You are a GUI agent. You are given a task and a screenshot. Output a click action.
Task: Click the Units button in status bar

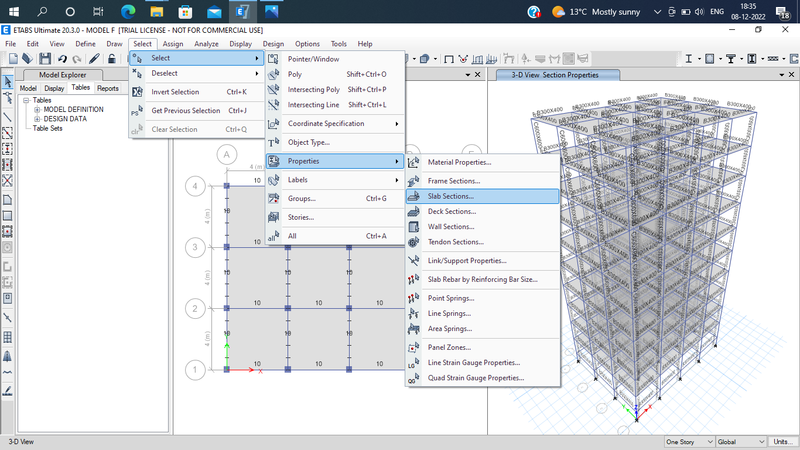(x=783, y=442)
